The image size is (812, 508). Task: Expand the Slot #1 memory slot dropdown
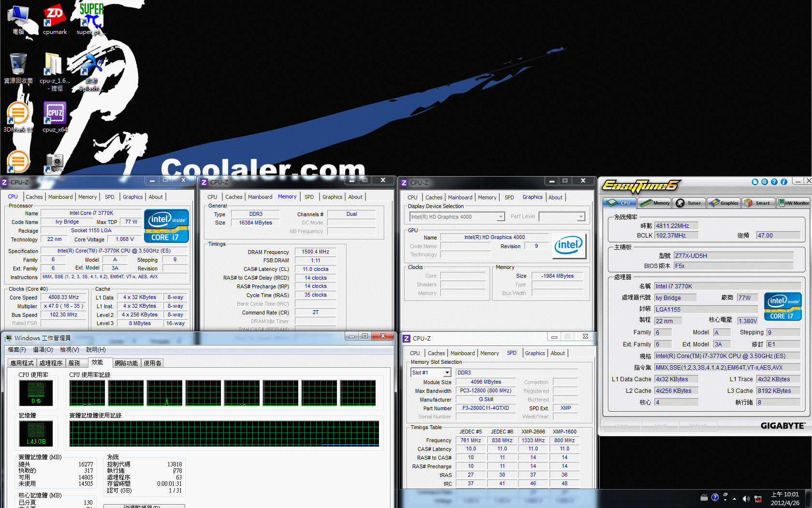[x=447, y=373]
